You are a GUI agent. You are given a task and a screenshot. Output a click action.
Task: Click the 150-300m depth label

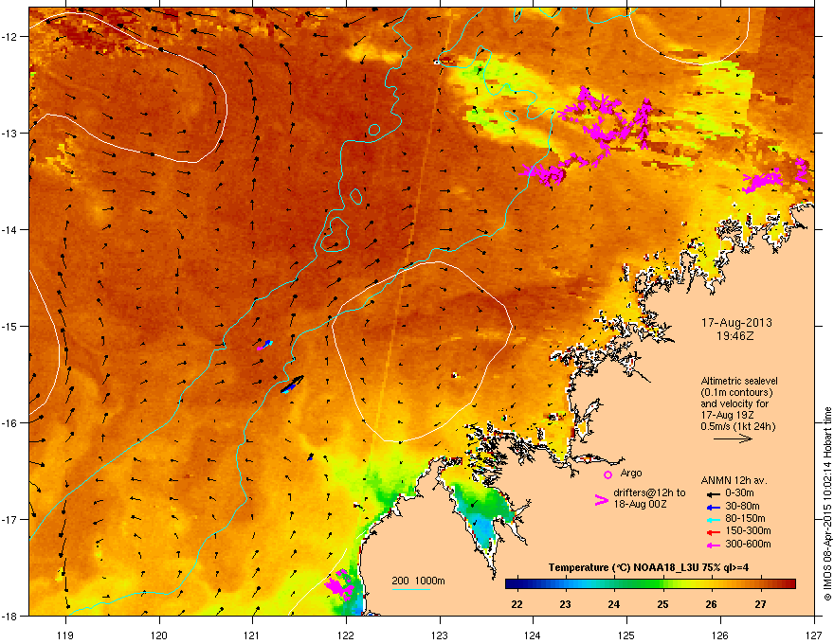tap(748, 530)
